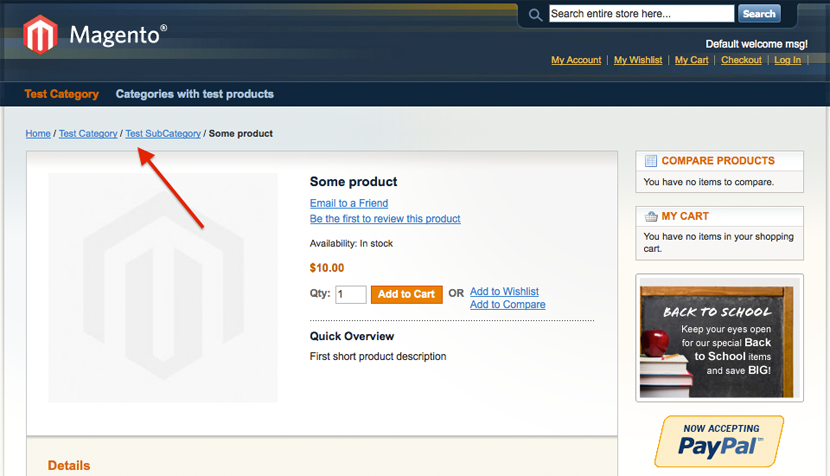Click the Magento logo
The image size is (830, 476).
[95, 35]
